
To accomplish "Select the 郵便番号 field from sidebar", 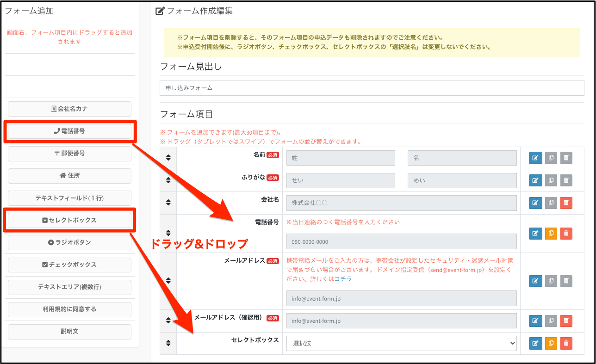I will tap(69, 154).
